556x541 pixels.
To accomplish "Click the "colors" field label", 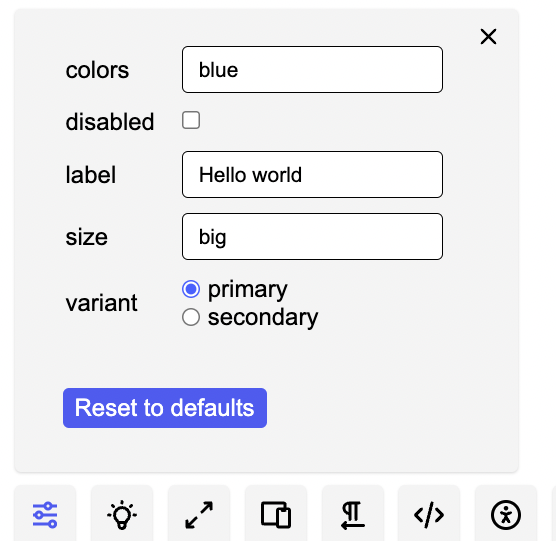I will pos(97,70).
